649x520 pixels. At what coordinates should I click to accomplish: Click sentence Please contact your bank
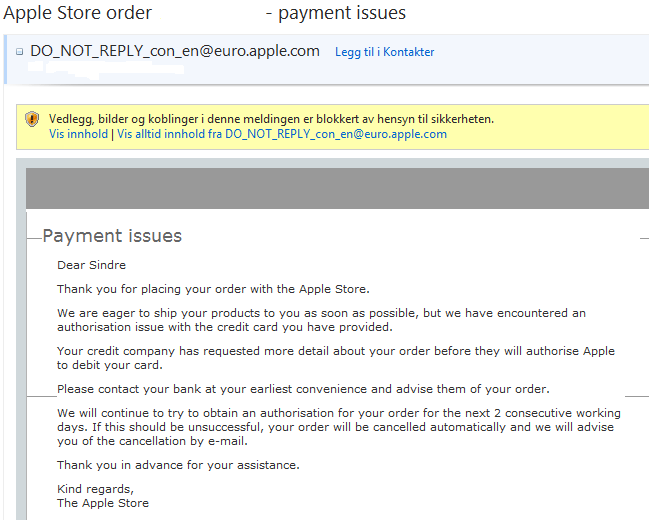point(303,389)
